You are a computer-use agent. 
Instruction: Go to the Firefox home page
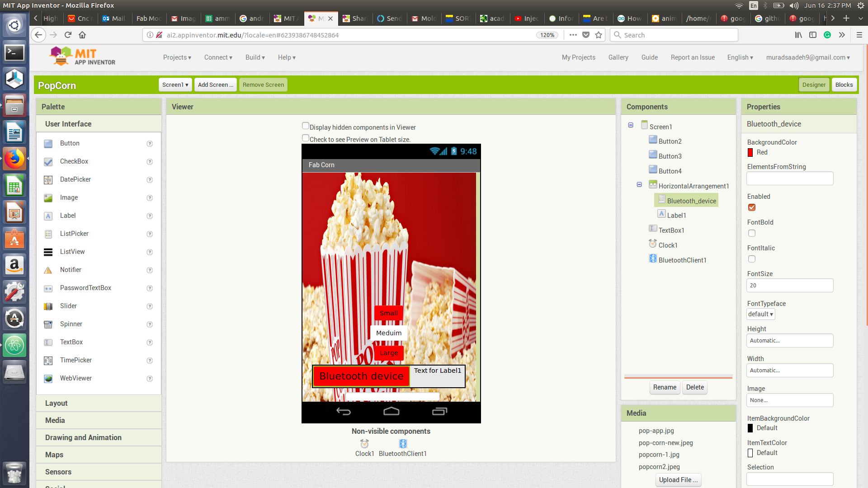[82, 35]
